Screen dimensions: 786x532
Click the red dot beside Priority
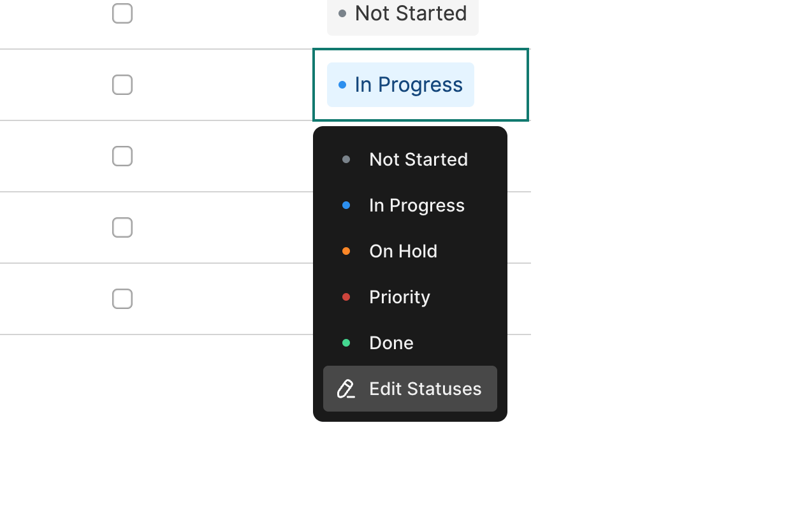346,297
